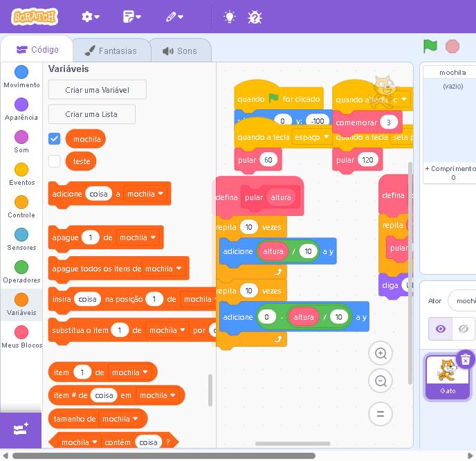Screen dimensions: 476x461
Task: Click the Scratch logo
Action: [x=35, y=17]
